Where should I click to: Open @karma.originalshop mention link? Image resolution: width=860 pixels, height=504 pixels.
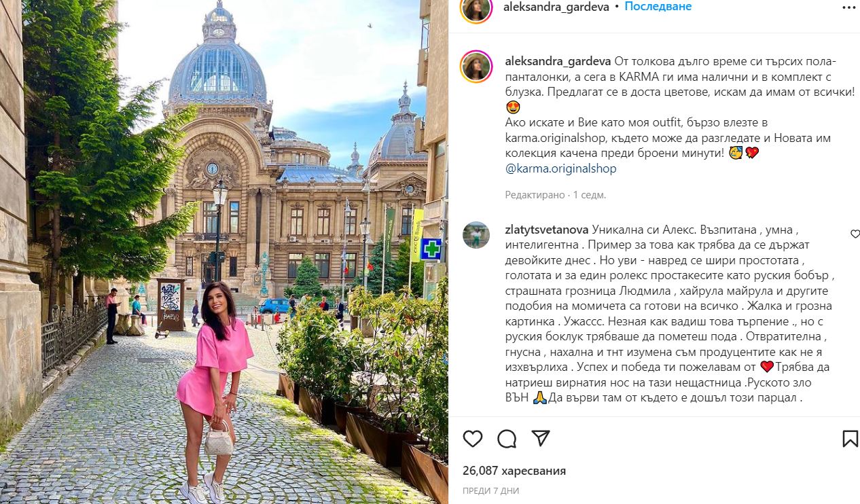click(x=561, y=168)
